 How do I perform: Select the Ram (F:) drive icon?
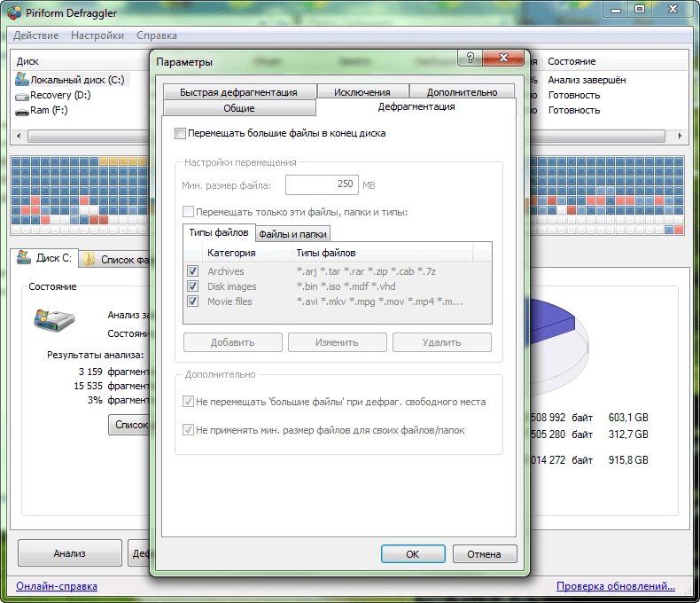pyautogui.click(x=22, y=111)
